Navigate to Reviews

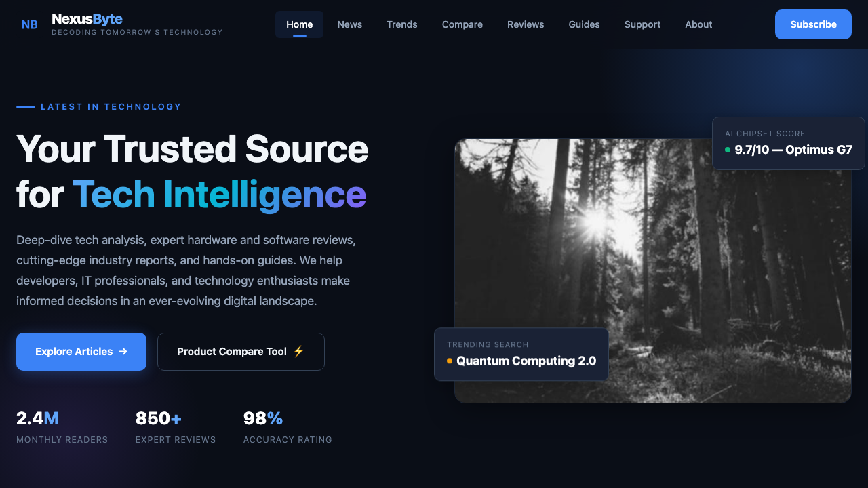pyautogui.click(x=526, y=24)
